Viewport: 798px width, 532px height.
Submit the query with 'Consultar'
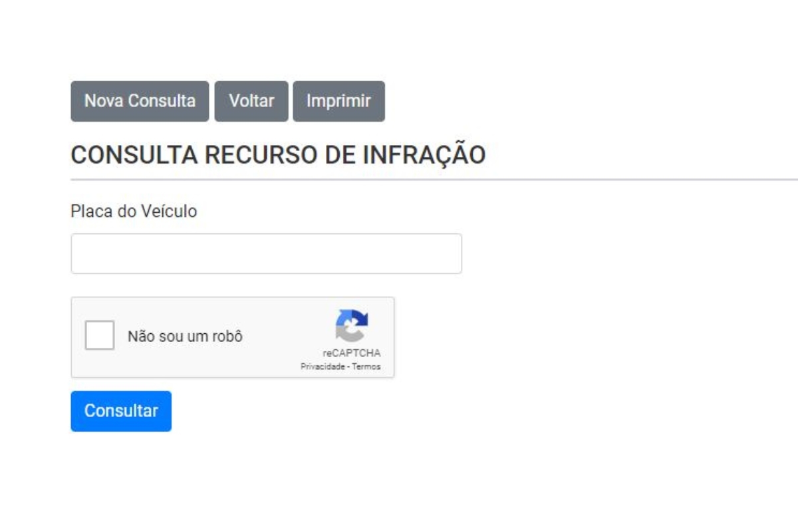point(121,411)
